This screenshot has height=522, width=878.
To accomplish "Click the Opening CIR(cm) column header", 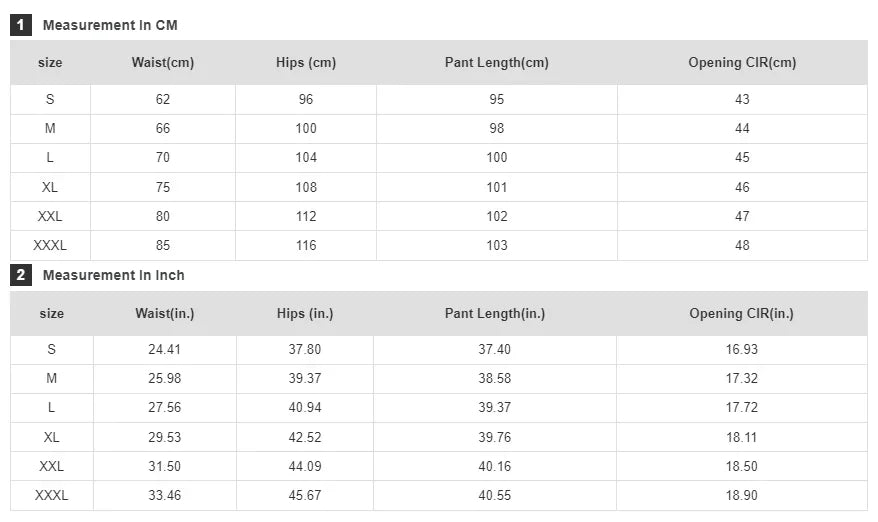I will (742, 63).
